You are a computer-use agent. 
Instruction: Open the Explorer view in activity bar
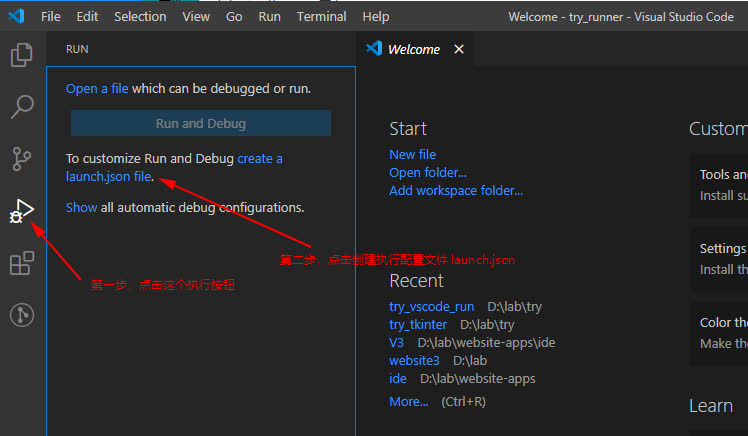point(21,54)
